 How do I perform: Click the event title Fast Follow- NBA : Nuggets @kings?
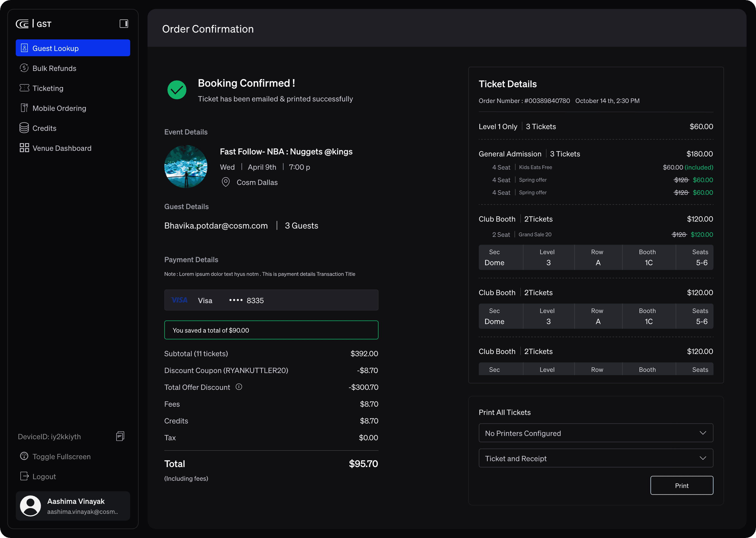286,151
